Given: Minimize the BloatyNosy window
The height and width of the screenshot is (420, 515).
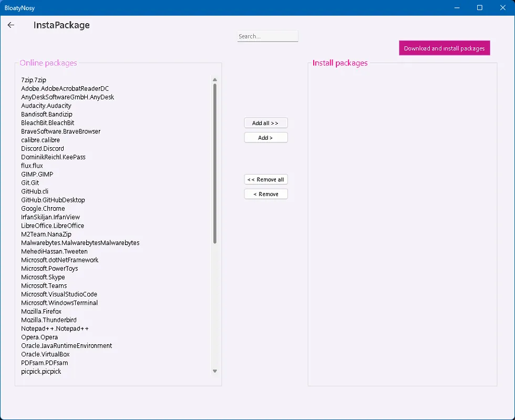Looking at the screenshot, I should tap(456, 8).
